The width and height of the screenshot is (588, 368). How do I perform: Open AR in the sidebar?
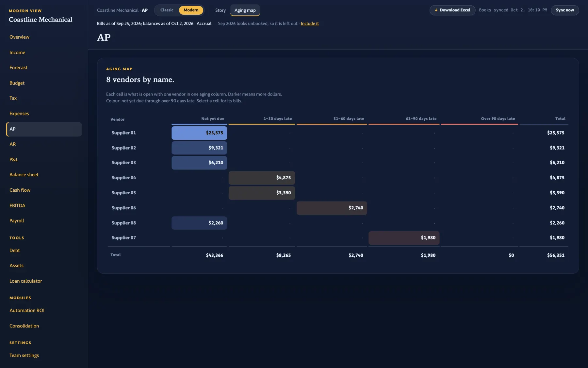[x=44, y=144]
